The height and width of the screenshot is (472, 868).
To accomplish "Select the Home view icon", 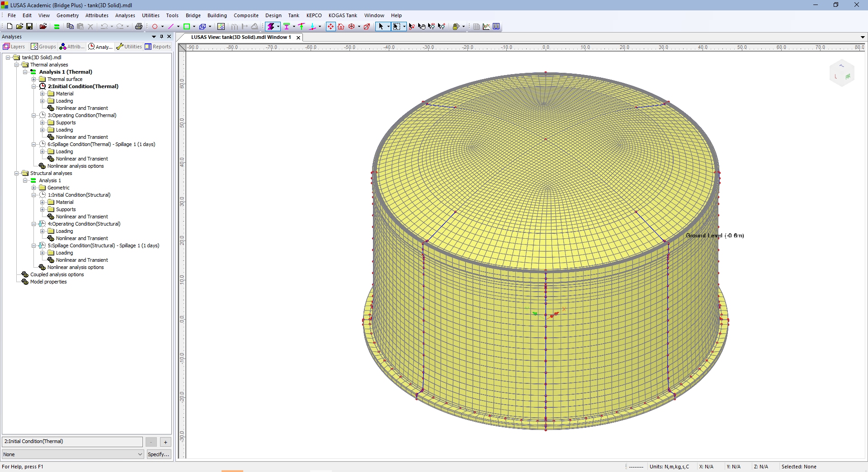I will point(341,27).
